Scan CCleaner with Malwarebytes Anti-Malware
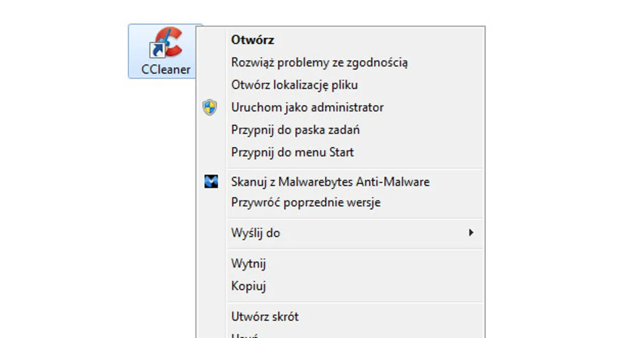 (x=330, y=182)
